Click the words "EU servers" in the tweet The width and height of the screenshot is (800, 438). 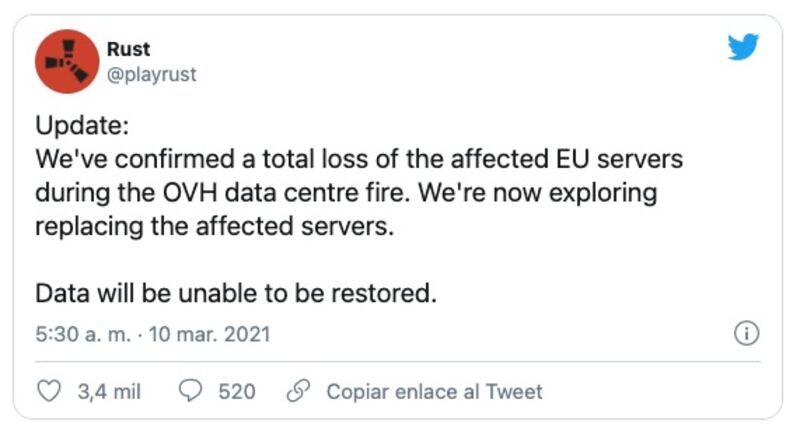[x=612, y=160]
